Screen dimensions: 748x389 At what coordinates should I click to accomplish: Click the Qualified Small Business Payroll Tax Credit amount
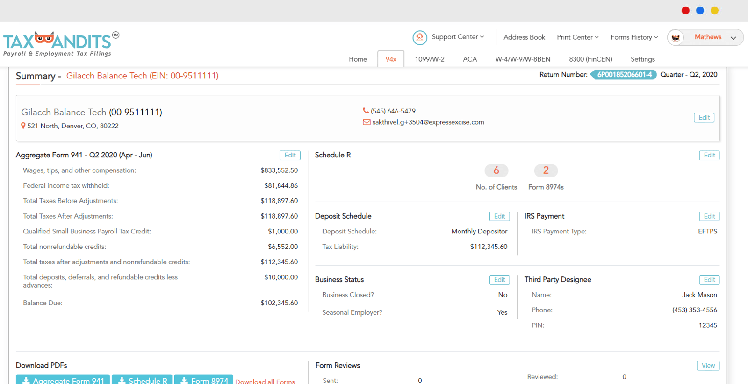coord(283,231)
